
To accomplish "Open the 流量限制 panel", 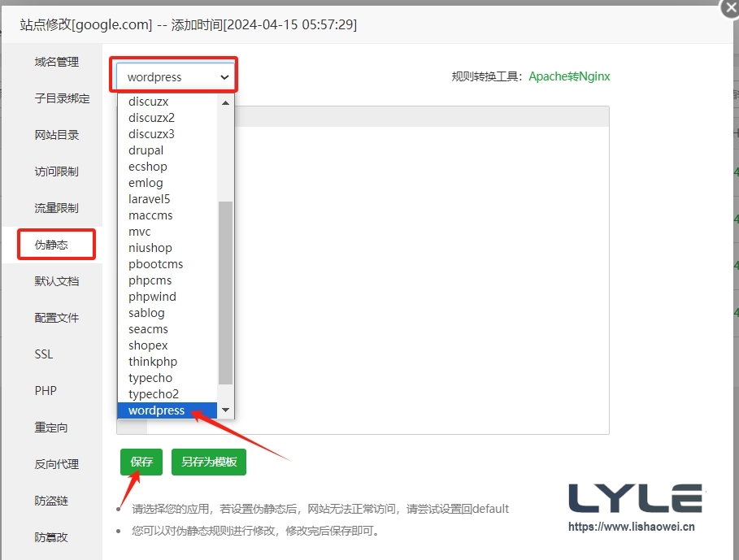I will 57,207.
